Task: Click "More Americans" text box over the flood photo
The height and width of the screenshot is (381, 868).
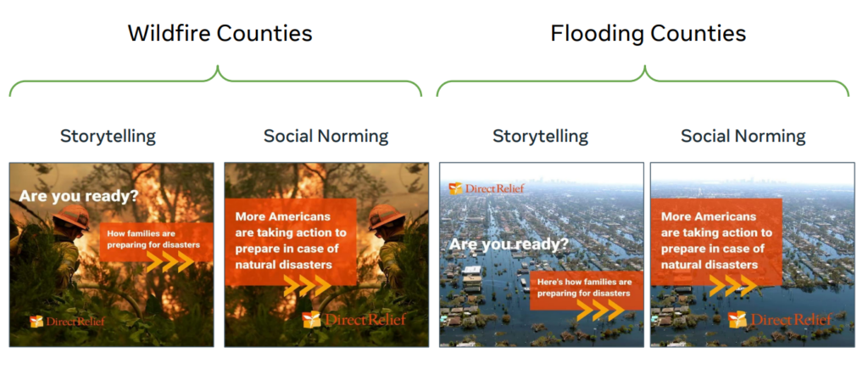Action: click(716, 240)
